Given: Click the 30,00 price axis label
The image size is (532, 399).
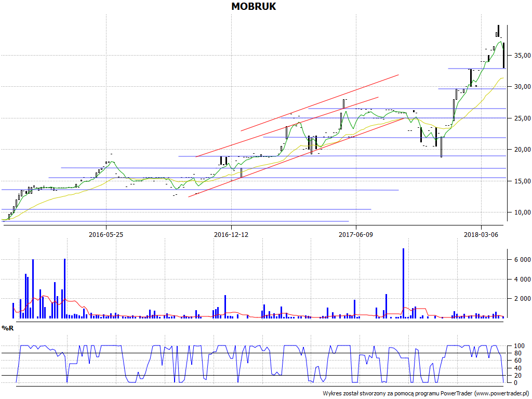Looking at the screenshot, I should [522, 87].
